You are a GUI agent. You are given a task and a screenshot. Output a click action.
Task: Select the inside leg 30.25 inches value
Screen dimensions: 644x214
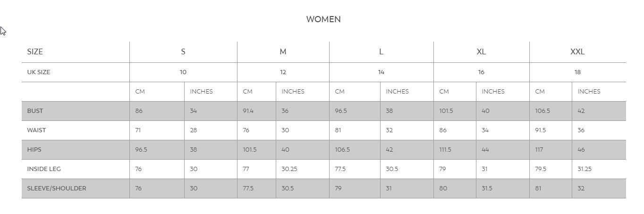[x=289, y=169]
